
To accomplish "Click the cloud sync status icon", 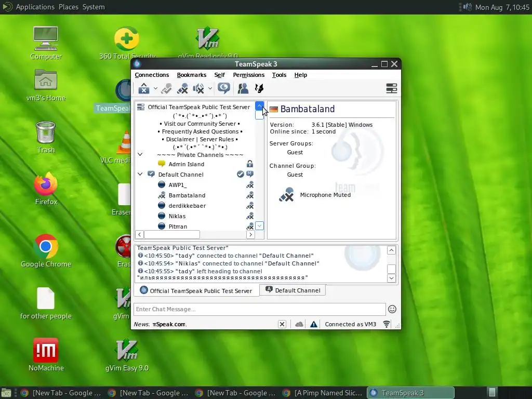I will click(x=299, y=324).
